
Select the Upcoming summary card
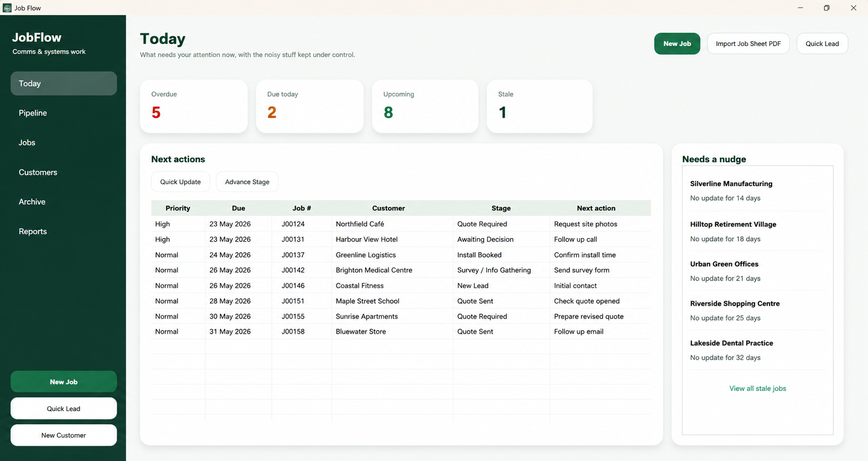pos(425,106)
